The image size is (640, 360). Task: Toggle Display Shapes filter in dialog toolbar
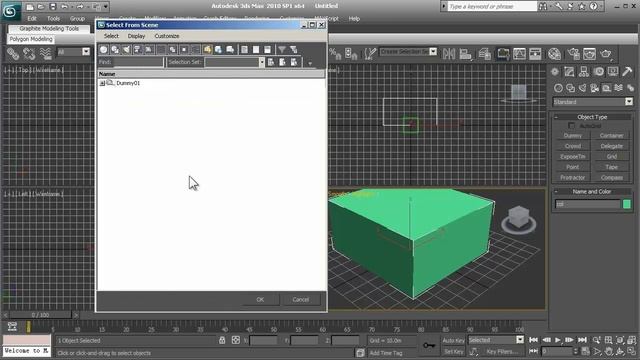tap(115, 49)
